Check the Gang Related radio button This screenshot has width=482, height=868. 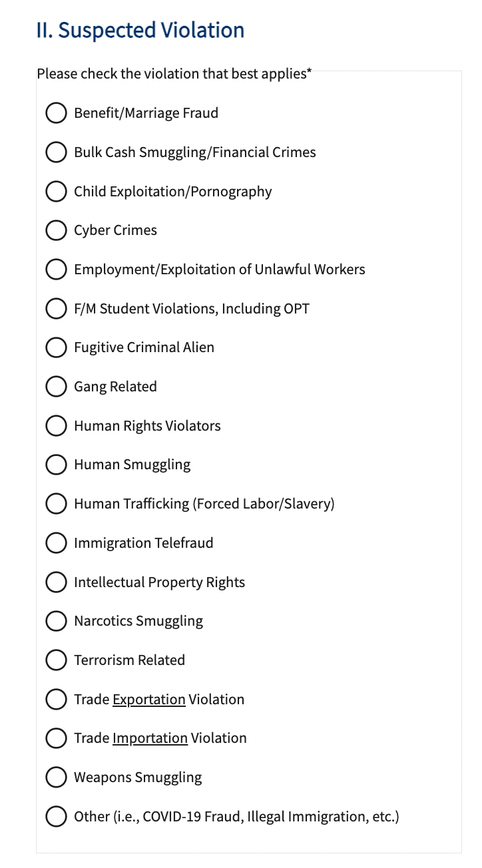point(56,387)
